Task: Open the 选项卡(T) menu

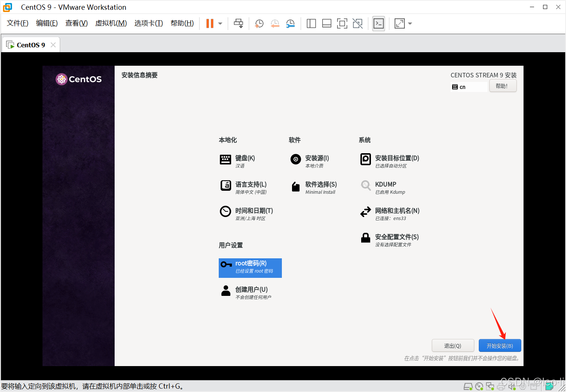Action: 148,23
